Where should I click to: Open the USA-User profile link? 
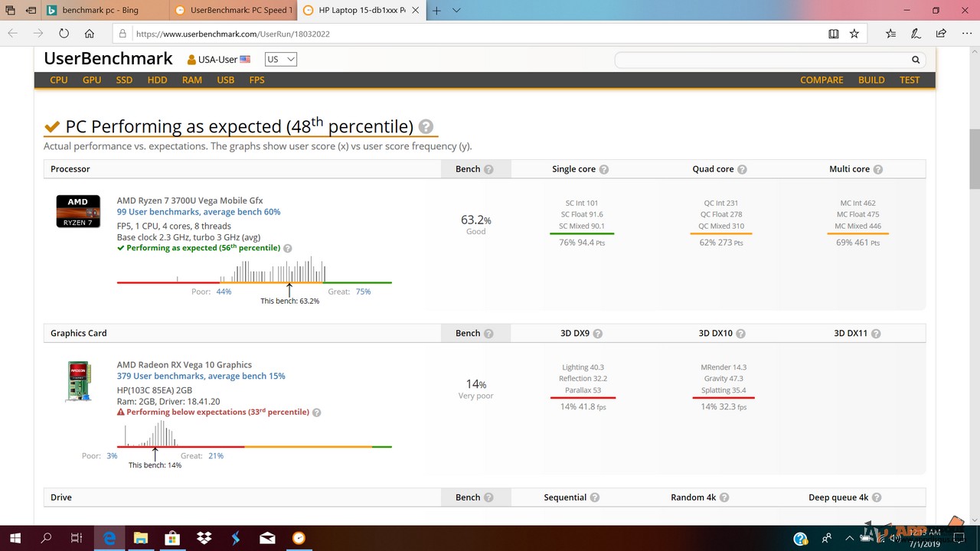coord(218,60)
